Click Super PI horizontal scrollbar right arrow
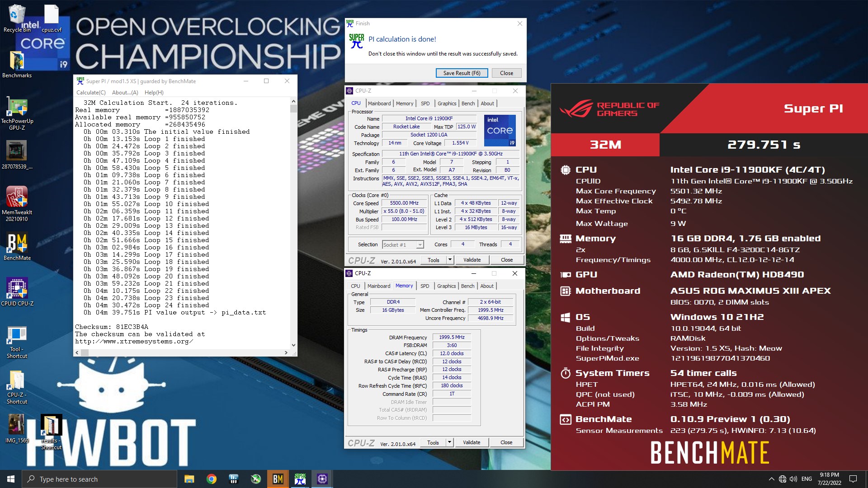 click(286, 352)
